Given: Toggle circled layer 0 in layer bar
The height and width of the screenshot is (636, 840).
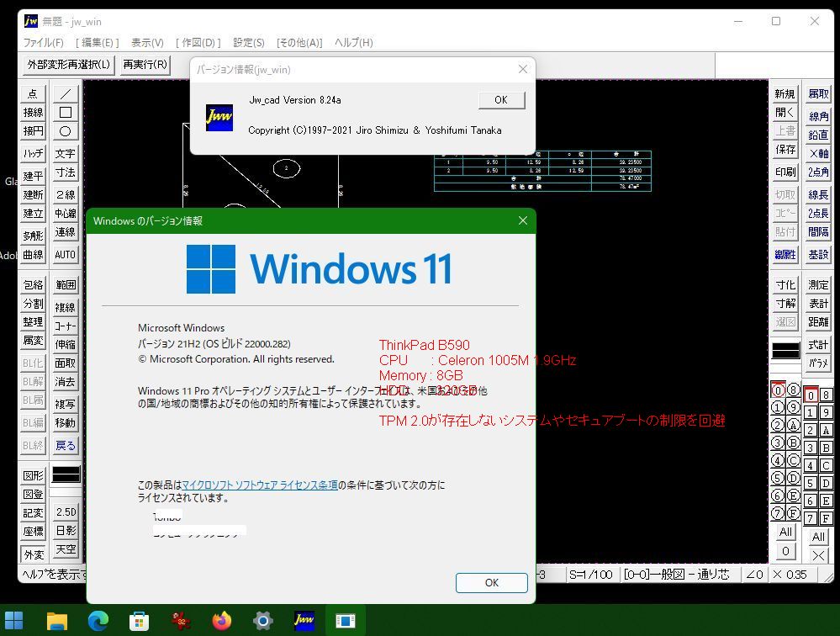Looking at the screenshot, I should (x=778, y=390).
